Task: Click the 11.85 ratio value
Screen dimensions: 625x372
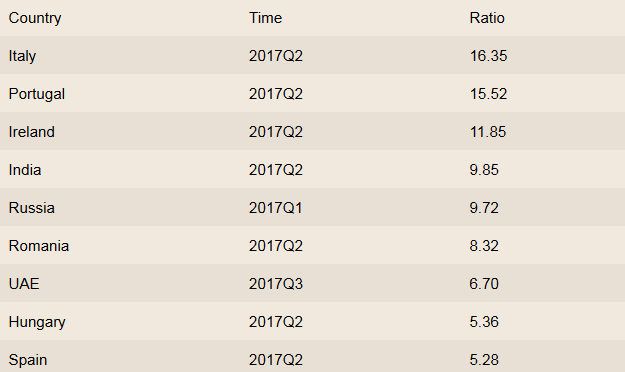Action: pos(488,132)
